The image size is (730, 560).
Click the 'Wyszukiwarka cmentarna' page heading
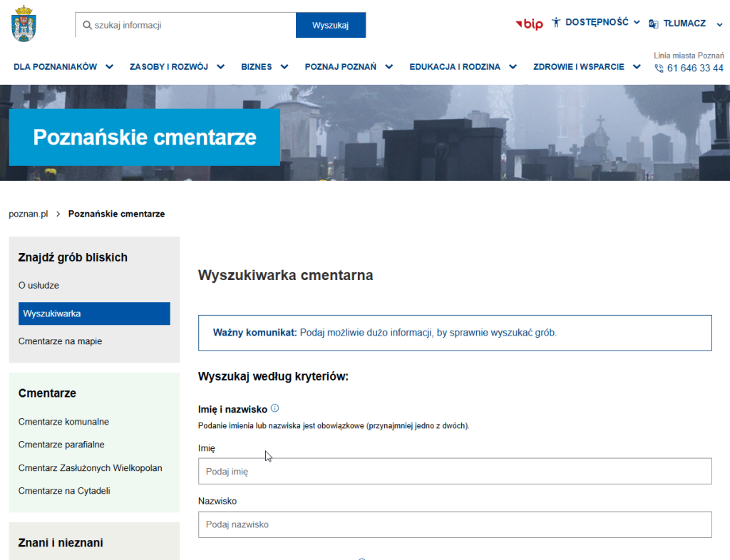point(285,275)
